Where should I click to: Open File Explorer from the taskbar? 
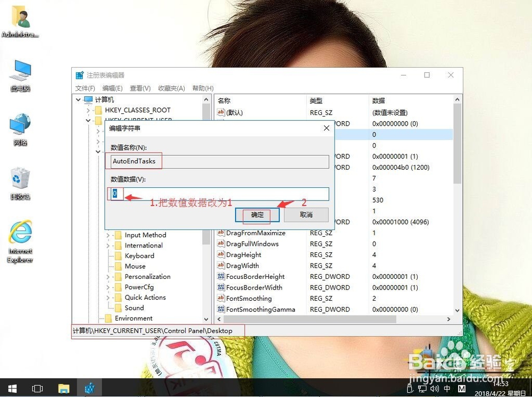coord(63,388)
